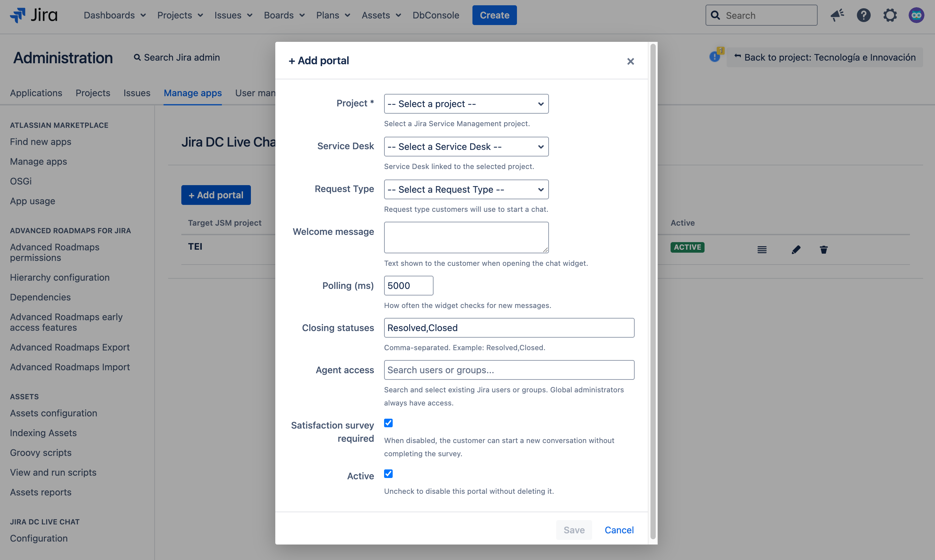The height and width of the screenshot is (560, 935).
Task: Open View and run scripts
Action: point(53,472)
